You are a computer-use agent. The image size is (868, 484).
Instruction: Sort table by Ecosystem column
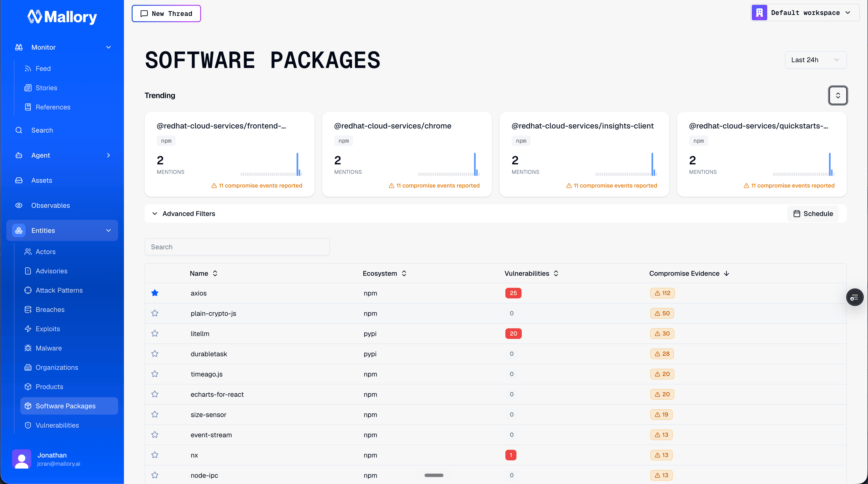[385, 274]
